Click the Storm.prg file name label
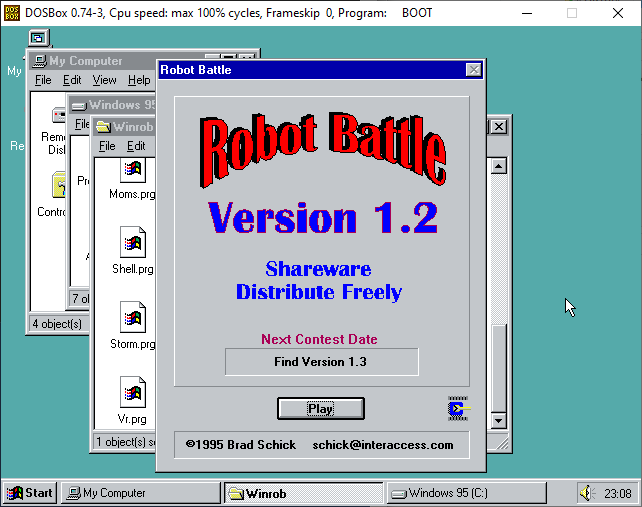Viewport: 642px width, 507px height. click(133, 344)
